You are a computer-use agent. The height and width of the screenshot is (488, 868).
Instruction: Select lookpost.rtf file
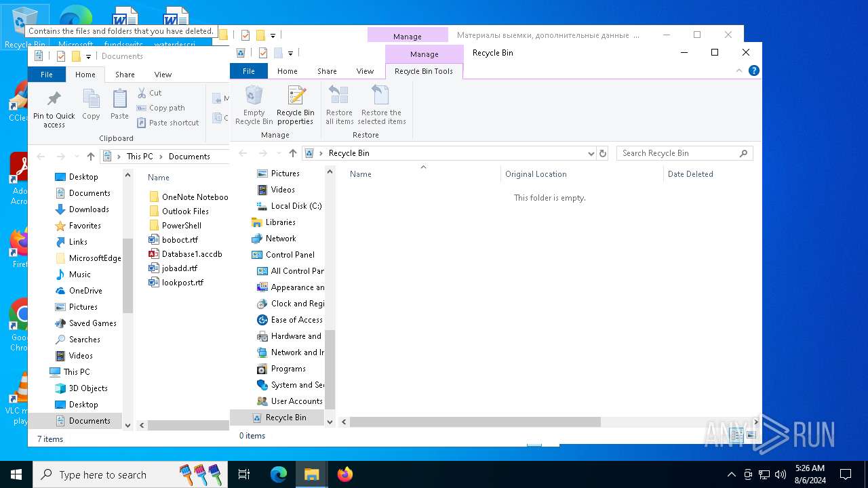176,283
